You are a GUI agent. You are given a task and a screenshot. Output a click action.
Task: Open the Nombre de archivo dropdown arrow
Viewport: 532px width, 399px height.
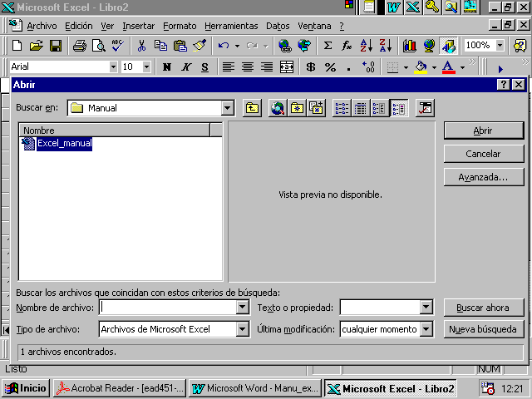pyautogui.click(x=242, y=308)
